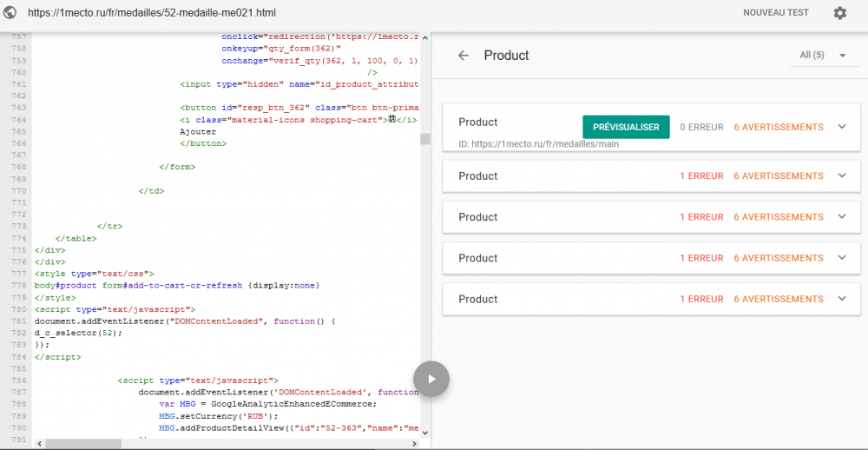This screenshot has height=450, width=868.
Task: Expand the first Product result with 0 erreur
Action: (x=841, y=127)
